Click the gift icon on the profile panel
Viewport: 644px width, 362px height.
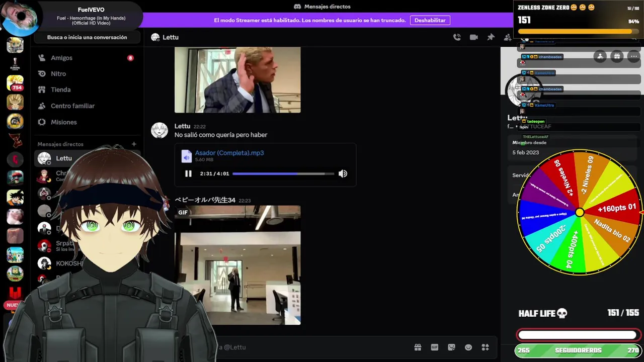click(x=617, y=56)
